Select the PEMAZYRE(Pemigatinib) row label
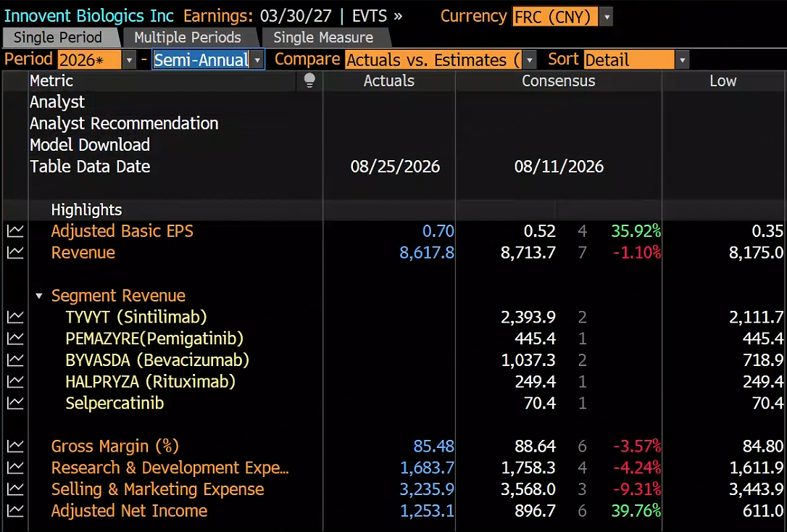 point(154,338)
